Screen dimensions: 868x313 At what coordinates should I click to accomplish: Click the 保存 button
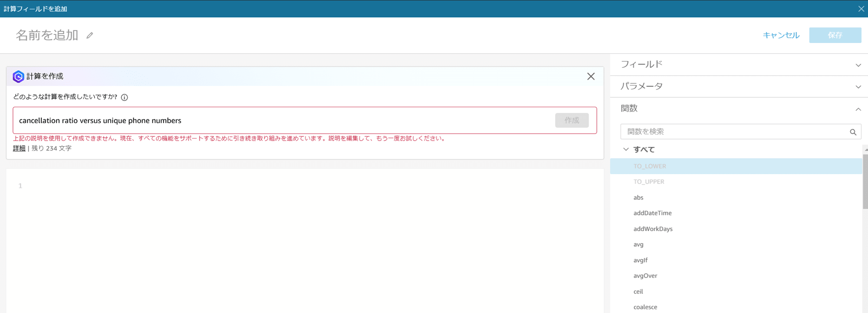(835, 35)
